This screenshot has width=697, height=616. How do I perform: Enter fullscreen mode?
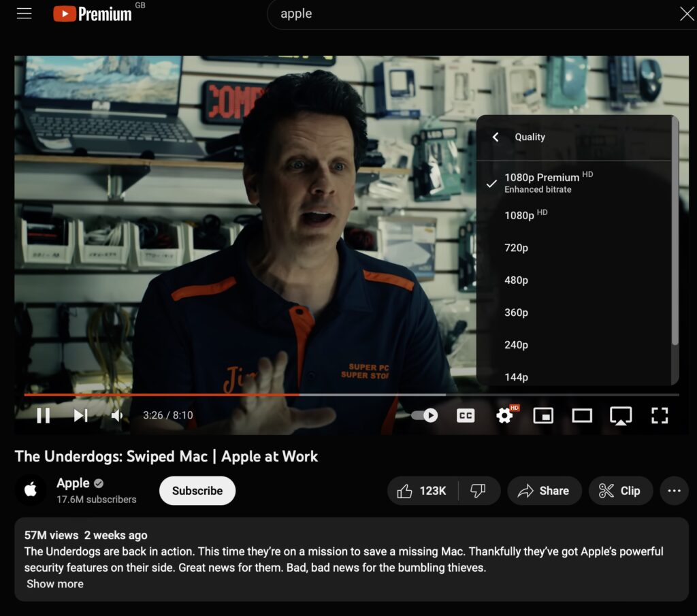coord(660,416)
